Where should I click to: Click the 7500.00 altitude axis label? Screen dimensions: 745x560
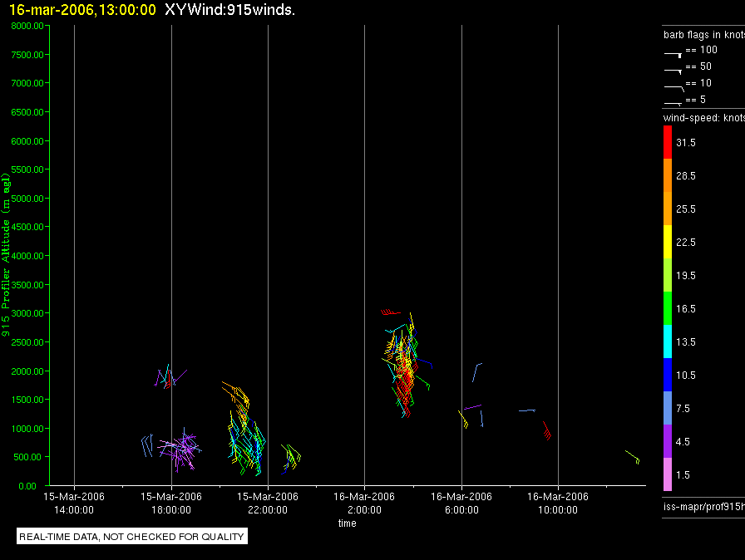(27, 55)
